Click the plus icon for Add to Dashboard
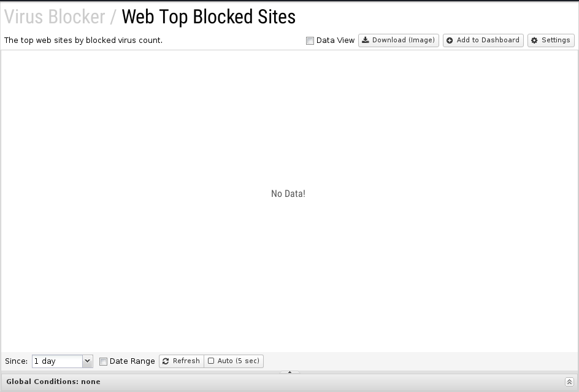 (450, 40)
